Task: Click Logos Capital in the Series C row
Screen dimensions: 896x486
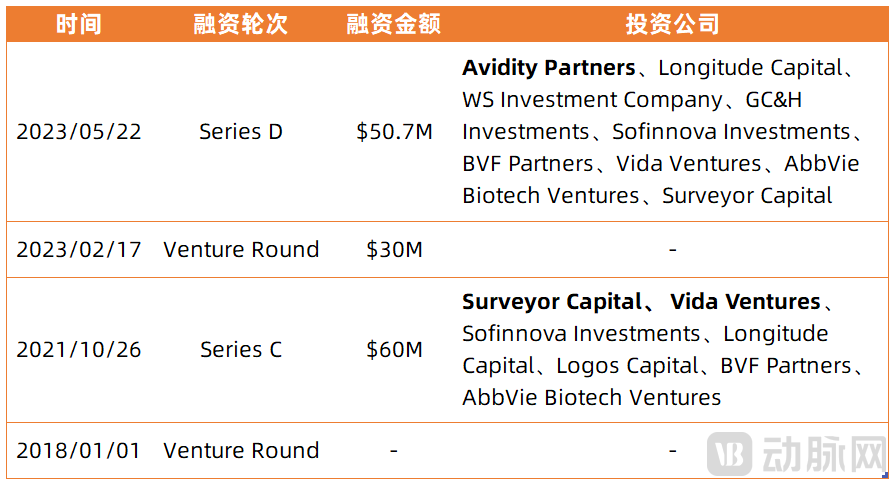Action: pyautogui.click(x=628, y=366)
